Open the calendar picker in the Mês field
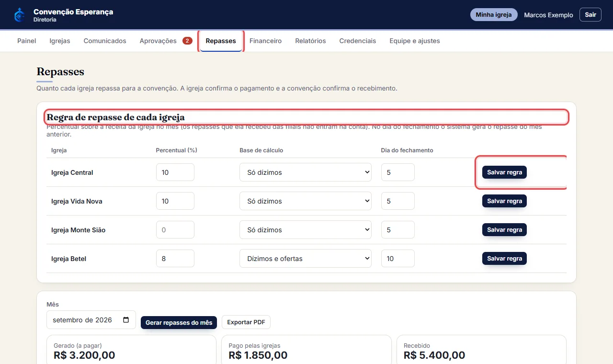The height and width of the screenshot is (364, 613). (x=126, y=320)
